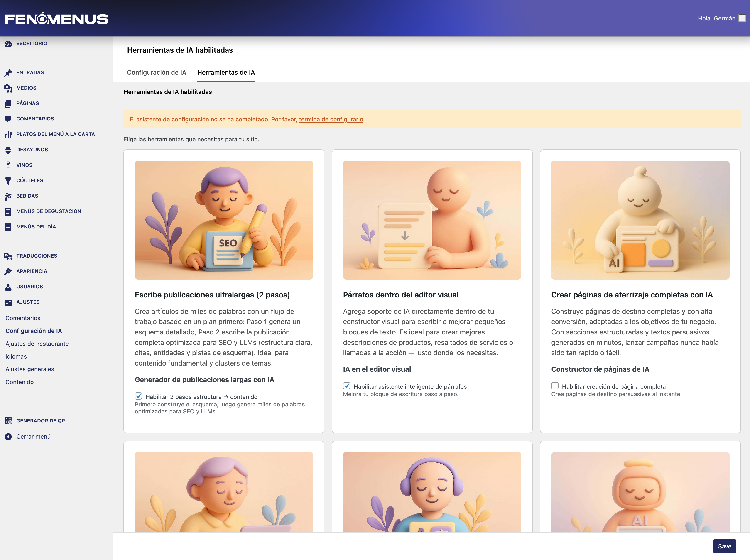Expand the Ajustes settings menu
This screenshot has width=750, height=560.
tap(28, 302)
